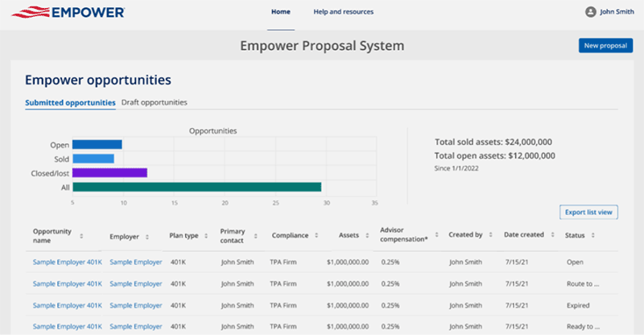Go to the Home navigation item
644x335 pixels.
pyautogui.click(x=281, y=12)
